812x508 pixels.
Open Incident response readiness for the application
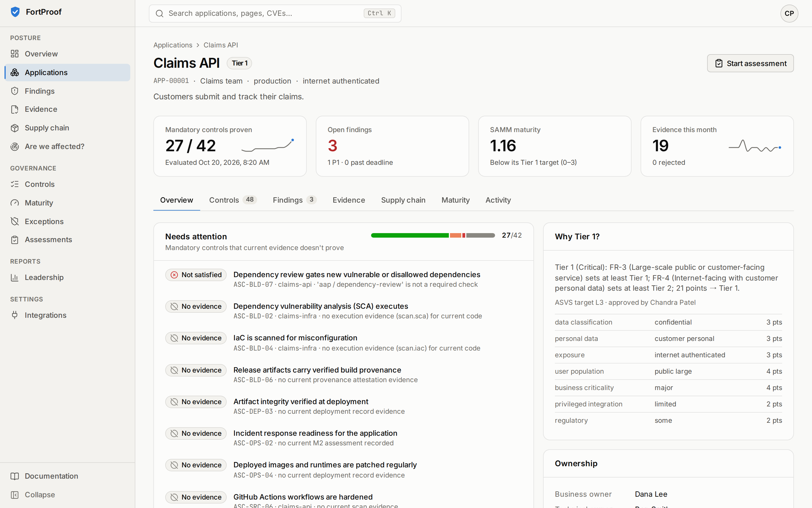pyautogui.click(x=344, y=438)
